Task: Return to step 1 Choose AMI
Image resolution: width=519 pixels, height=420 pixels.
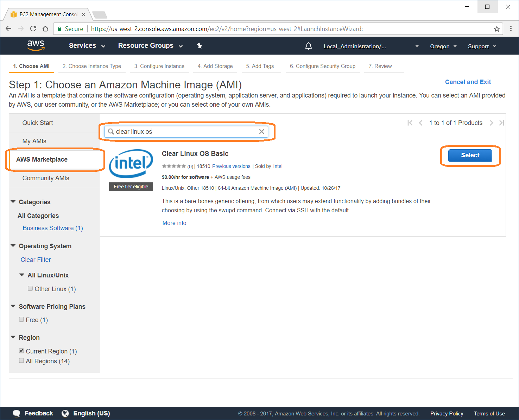Action: (31, 66)
